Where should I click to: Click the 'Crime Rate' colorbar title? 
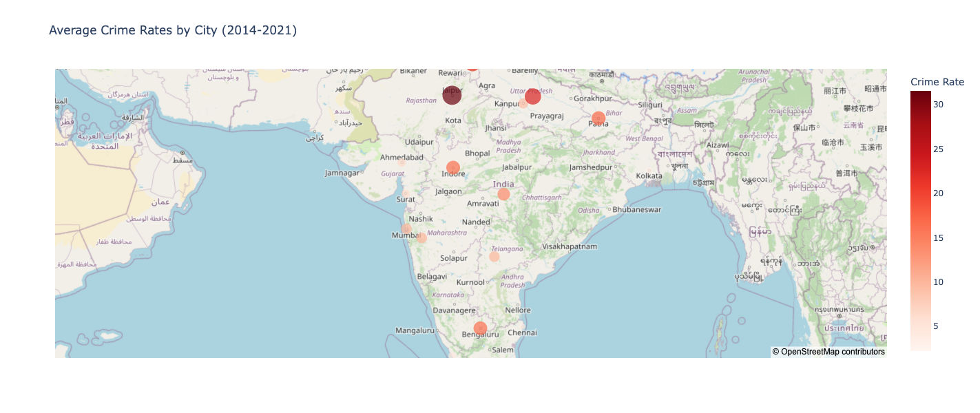tap(937, 82)
